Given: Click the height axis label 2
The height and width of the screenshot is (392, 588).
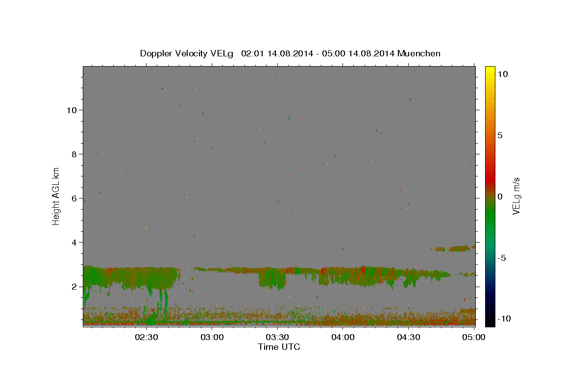Looking at the screenshot, I should tap(74, 287).
